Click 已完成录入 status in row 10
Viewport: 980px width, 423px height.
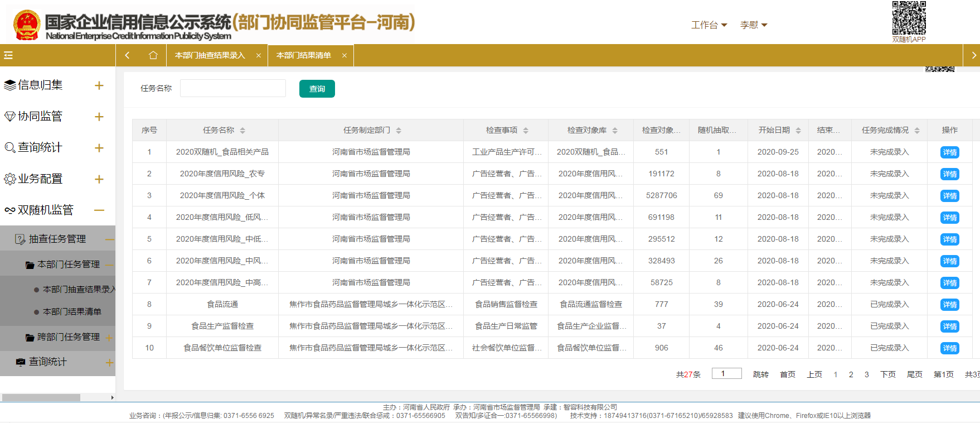(890, 348)
